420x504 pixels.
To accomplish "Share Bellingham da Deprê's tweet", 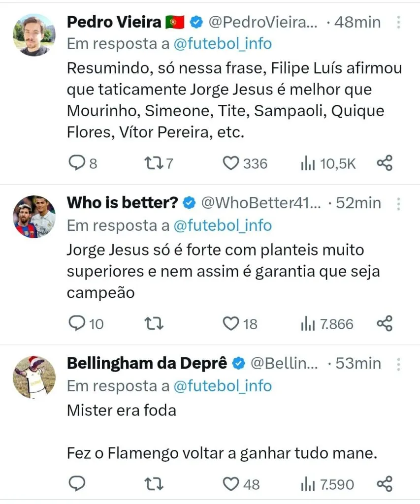I will tap(385, 484).
